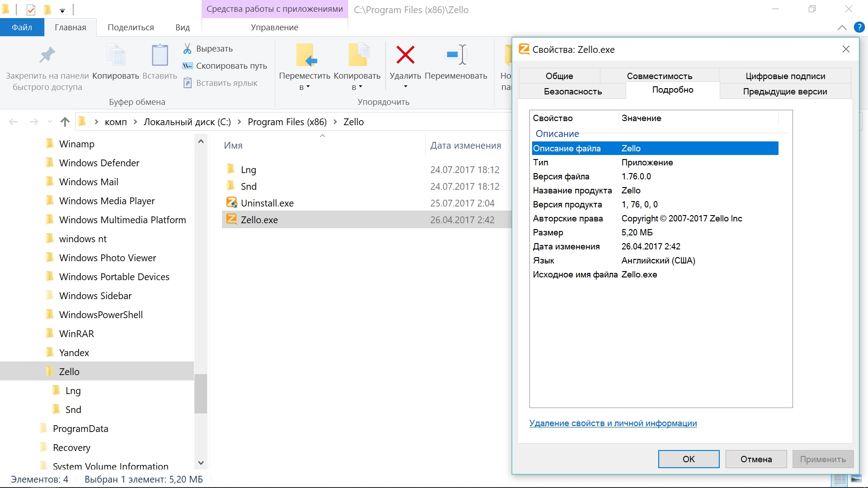Collapse the ribbon with the chevron

click(x=842, y=28)
